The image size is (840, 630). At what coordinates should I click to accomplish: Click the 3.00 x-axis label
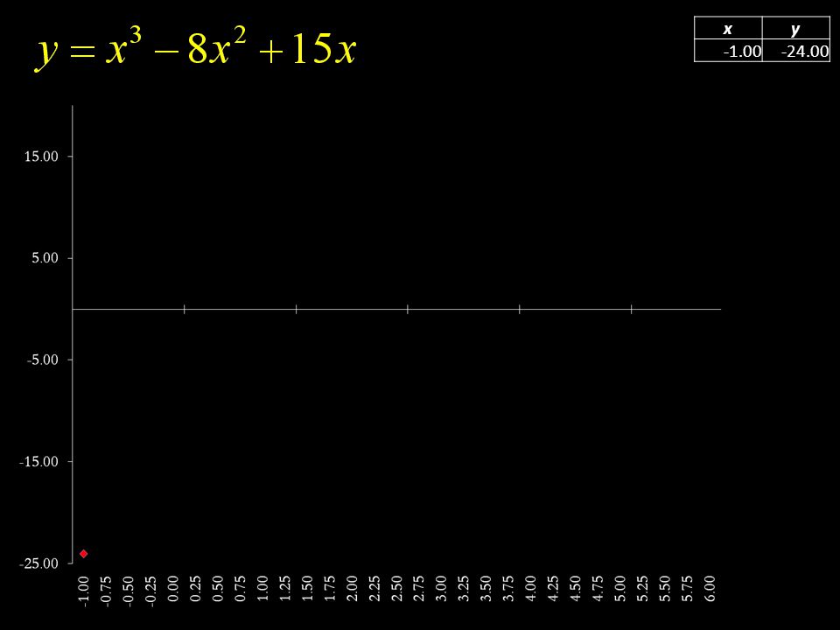point(441,588)
